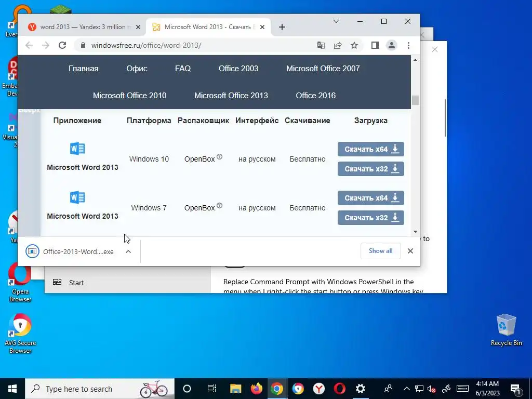The height and width of the screenshot is (399, 532).
Task: Click the share page icon in address bar
Action: pyautogui.click(x=338, y=45)
